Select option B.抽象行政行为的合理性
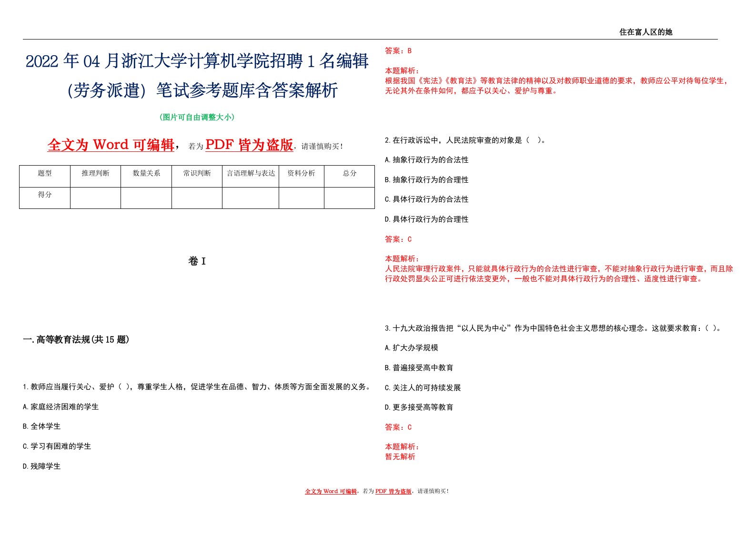The width and height of the screenshot is (756, 534). click(x=427, y=180)
